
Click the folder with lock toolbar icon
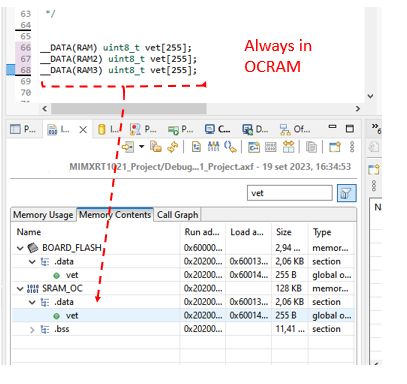156,147
